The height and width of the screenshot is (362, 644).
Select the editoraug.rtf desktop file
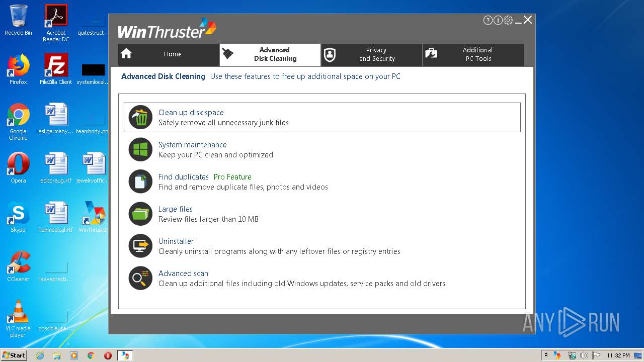[x=56, y=168]
